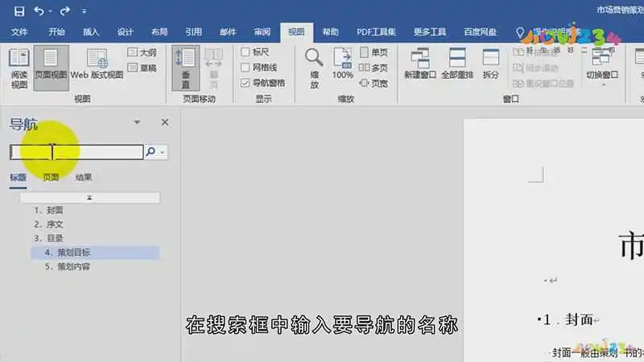Enable the 标尺 ruler checkbox
644x362 pixels.
coord(246,52)
